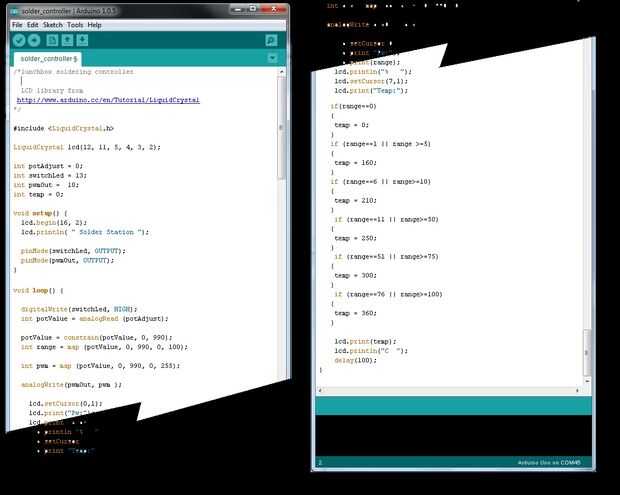Click the 'if (range==76 || range>=100)' line
This screenshot has height=495, width=620.
click(x=389, y=295)
